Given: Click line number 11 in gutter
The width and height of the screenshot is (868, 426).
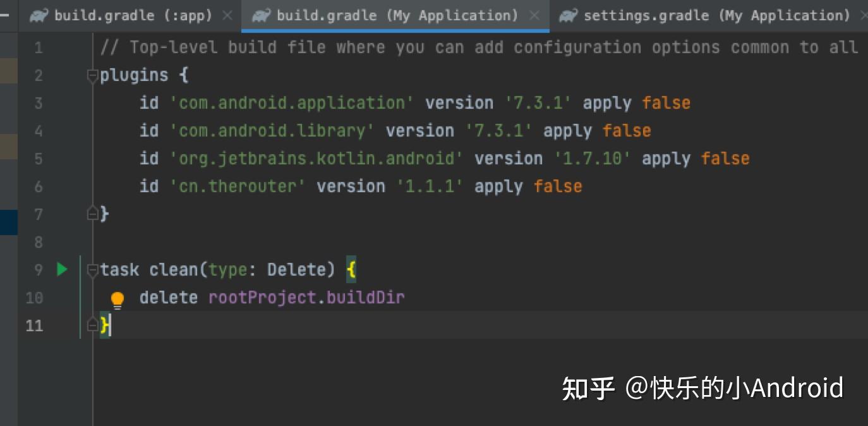Looking at the screenshot, I should click(x=34, y=326).
